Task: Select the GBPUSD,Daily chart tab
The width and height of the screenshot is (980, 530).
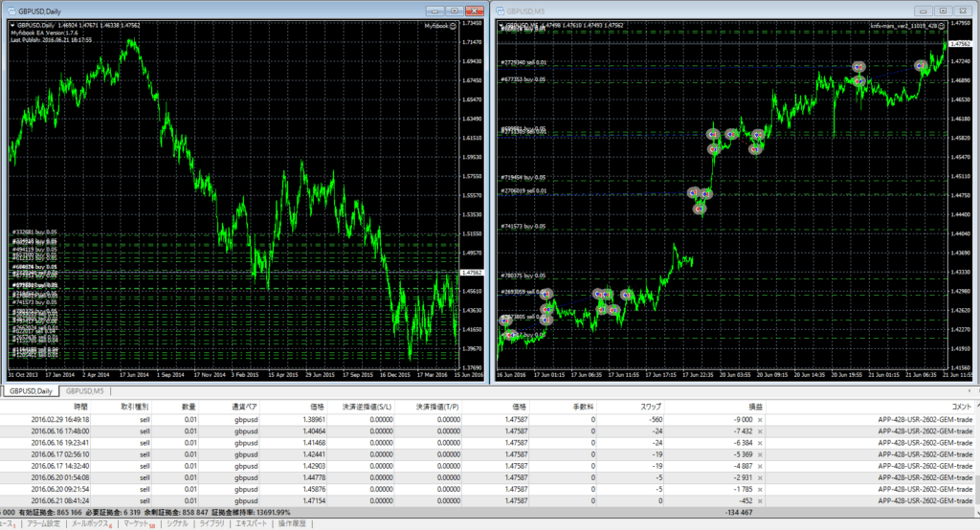Action: tap(30, 391)
